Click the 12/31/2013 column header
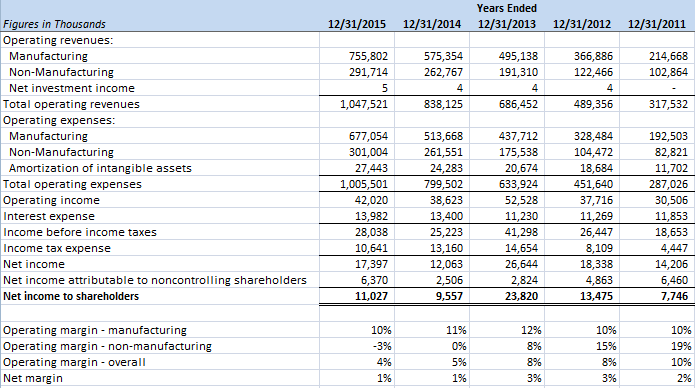The image size is (695, 388). pos(507,24)
